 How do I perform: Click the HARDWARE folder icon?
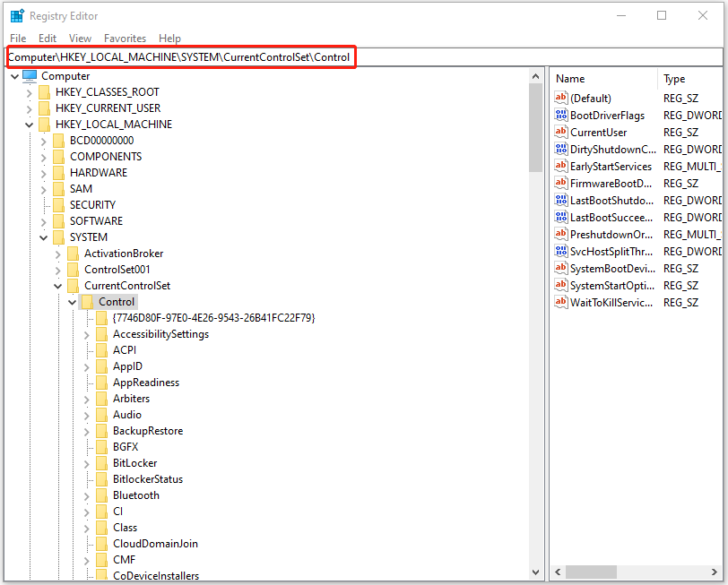pyautogui.click(x=58, y=173)
